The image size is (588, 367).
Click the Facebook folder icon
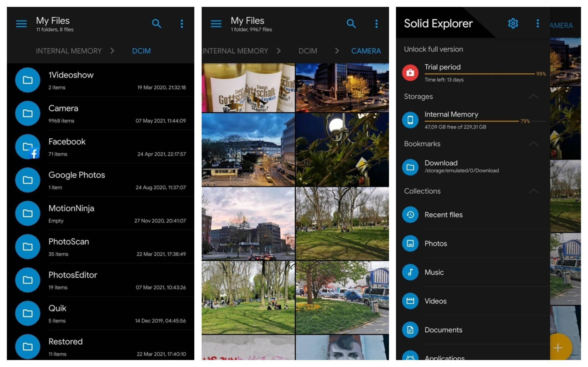[28, 147]
